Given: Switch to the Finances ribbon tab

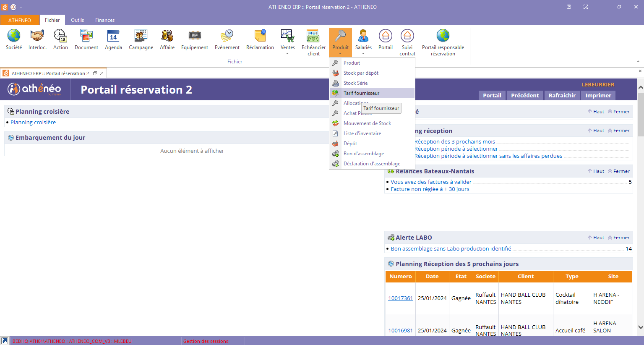Looking at the screenshot, I should pyautogui.click(x=105, y=20).
